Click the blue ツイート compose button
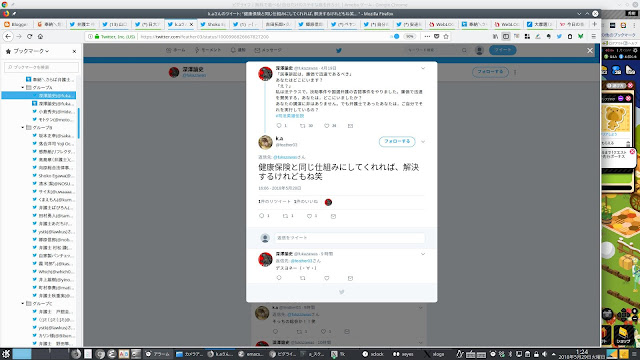This screenshot has height=360, width=640. (503, 50)
